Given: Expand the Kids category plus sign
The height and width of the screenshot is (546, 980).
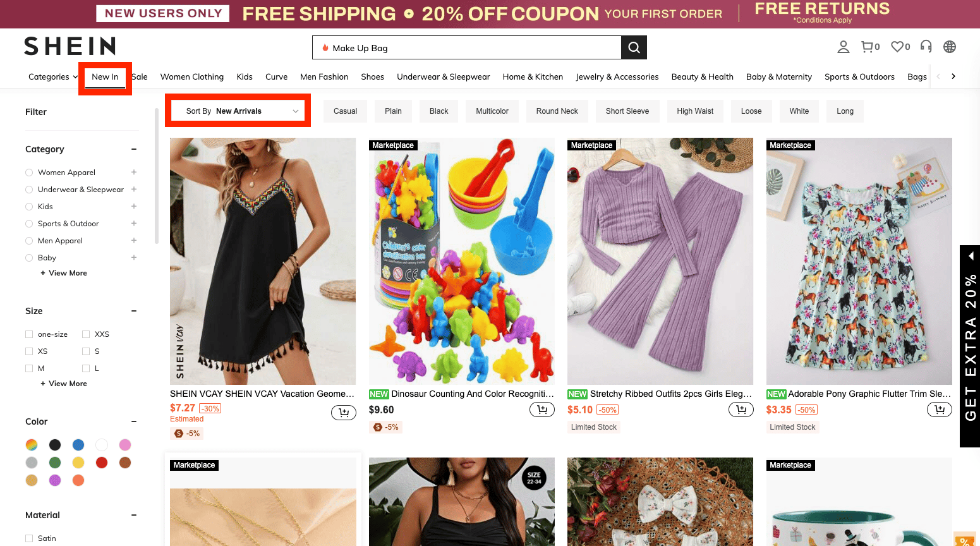Looking at the screenshot, I should pyautogui.click(x=134, y=207).
